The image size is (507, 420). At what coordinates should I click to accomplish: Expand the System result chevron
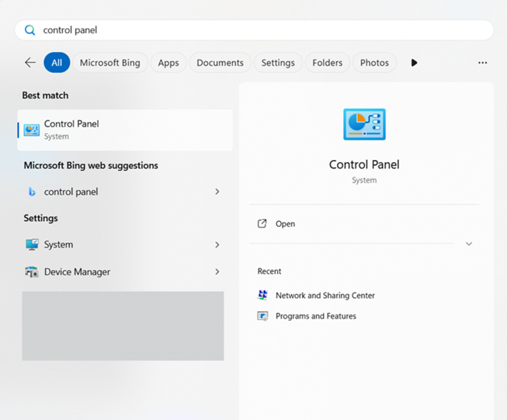217,245
